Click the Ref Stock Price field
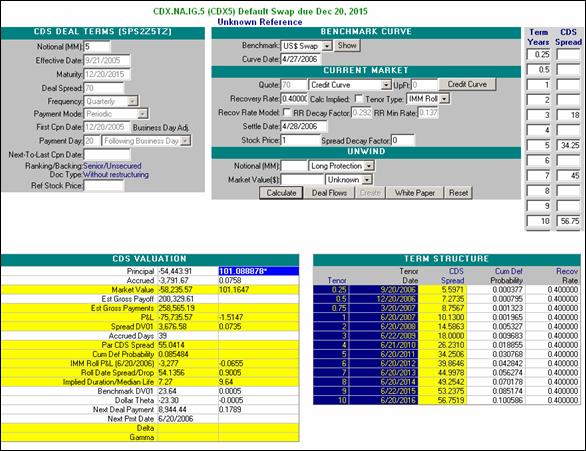 104,186
